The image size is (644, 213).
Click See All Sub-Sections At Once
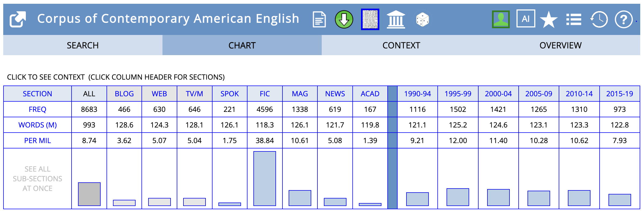(x=37, y=179)
